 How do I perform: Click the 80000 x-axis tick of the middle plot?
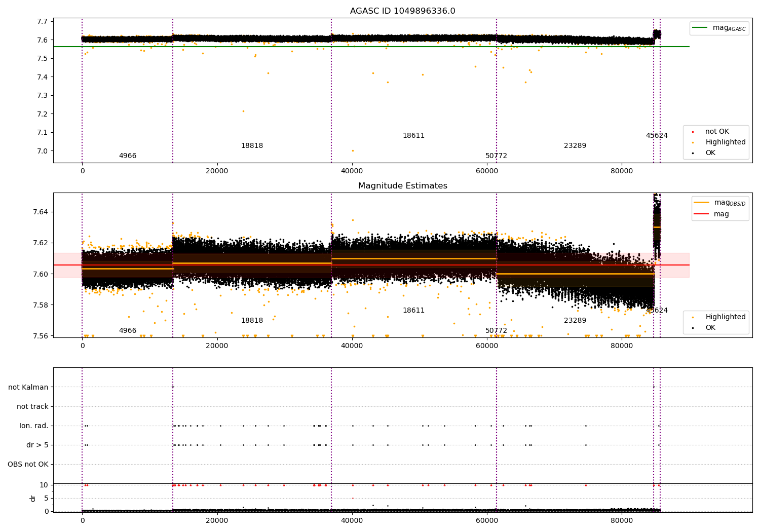pos(622,346)
